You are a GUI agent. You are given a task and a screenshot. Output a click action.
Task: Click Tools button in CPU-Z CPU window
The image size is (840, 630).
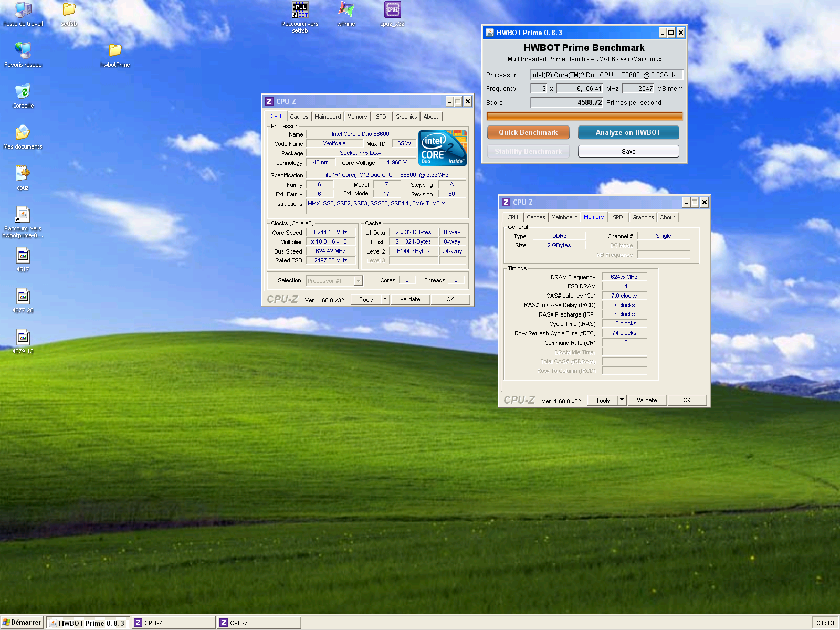click(366, 299)
